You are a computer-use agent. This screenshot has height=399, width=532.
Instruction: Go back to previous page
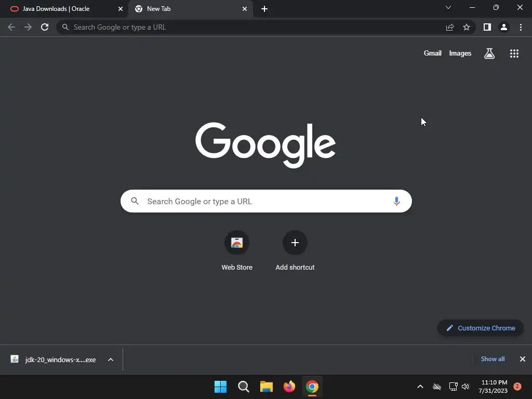pos(11,27)
